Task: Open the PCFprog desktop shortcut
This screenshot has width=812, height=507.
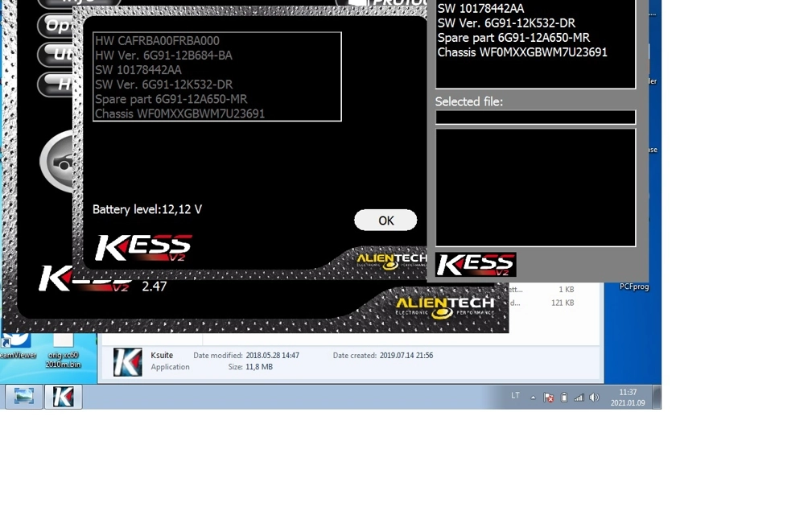Action: tap(634, 286)
